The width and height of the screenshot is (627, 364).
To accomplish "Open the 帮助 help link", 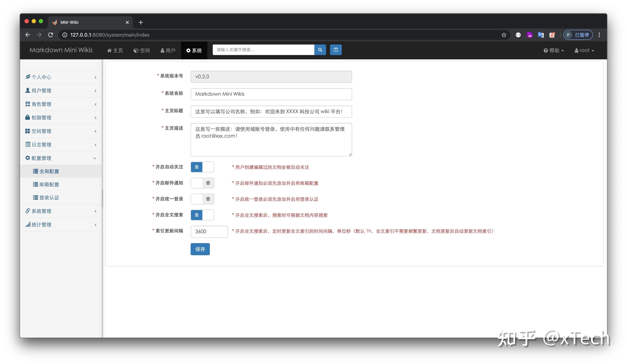I will [554, 50].
